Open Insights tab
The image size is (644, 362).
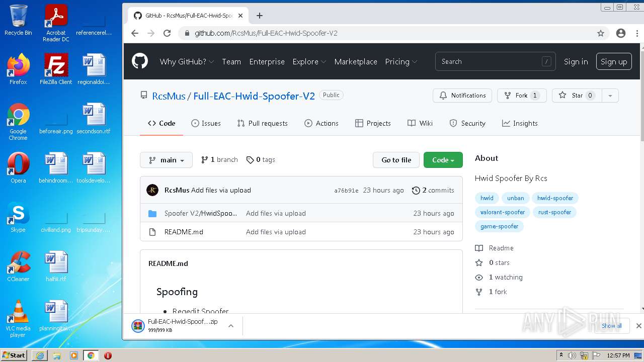tap(520, 123)
